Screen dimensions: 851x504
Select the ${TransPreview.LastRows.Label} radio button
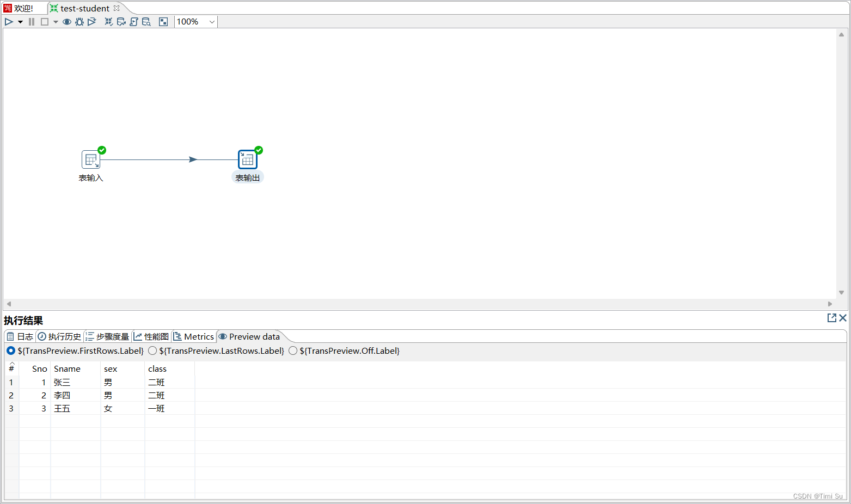(x=152, y=351)
